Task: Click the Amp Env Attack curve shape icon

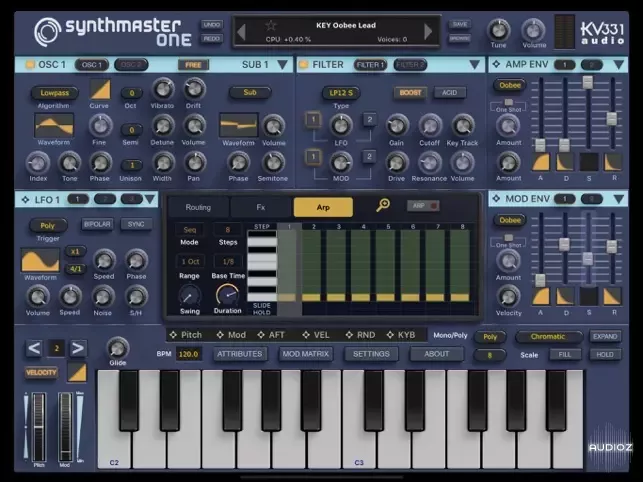Action: (541, 162)
